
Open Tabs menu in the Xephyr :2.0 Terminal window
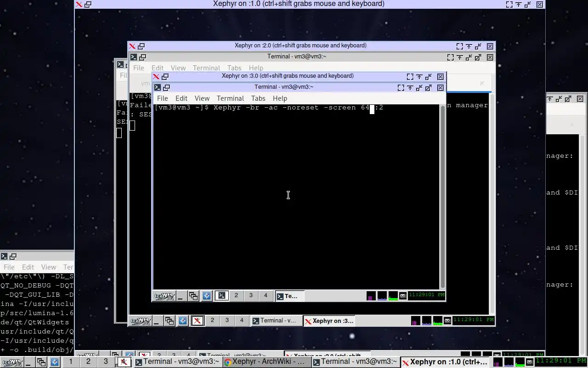pyautogui.click(x=234, y=68)
